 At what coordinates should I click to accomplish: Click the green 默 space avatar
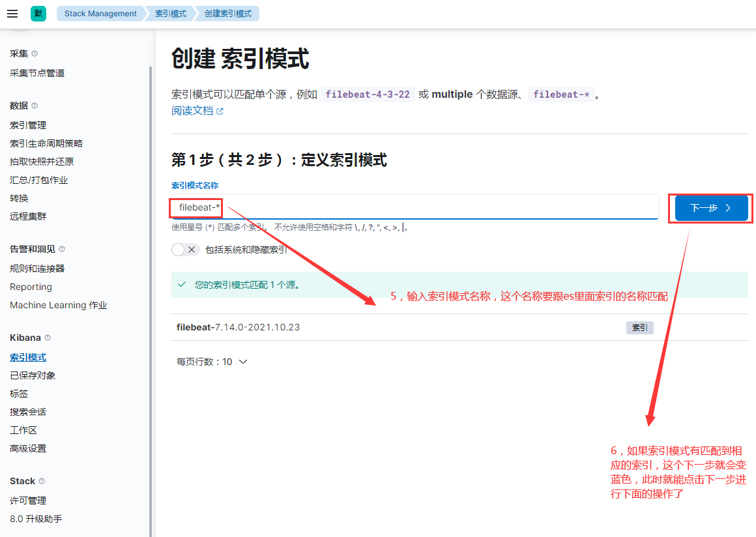(x=37, y=13)
